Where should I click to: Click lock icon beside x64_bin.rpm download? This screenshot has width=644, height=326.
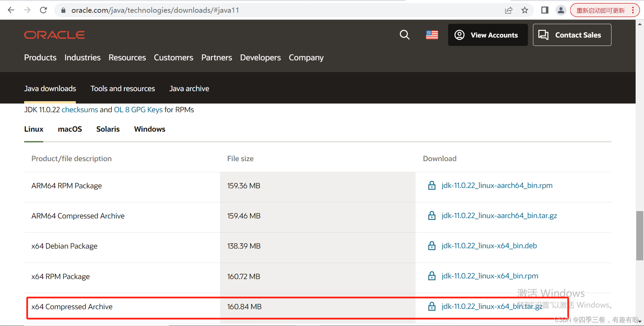coord(432,276)
